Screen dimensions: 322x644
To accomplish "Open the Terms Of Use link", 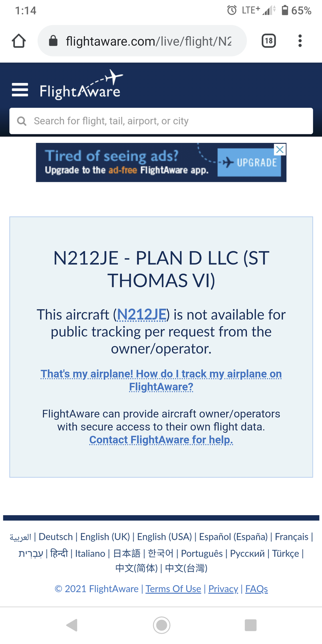I will tap(173, 589).
